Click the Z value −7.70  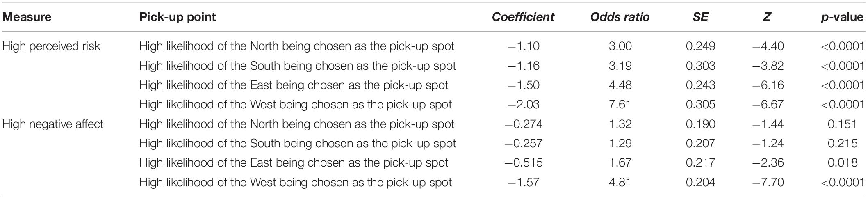point(767,182)
